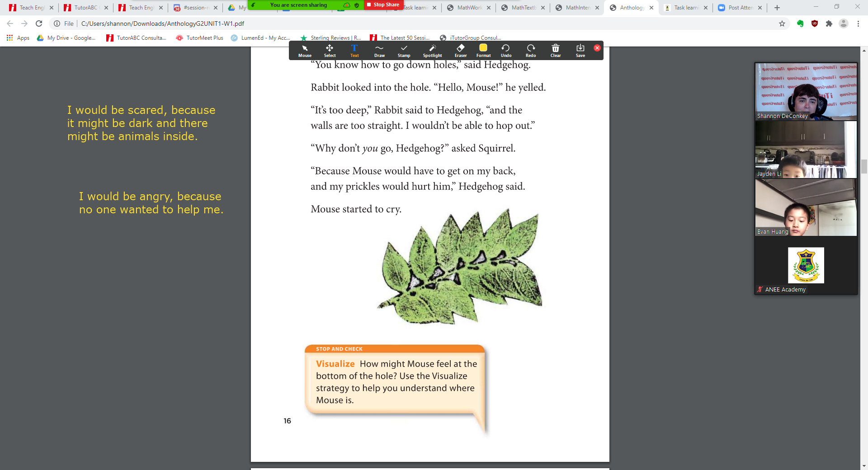This screenshot has height=470, width=868.
Task: Select Jayden Li's video thumbnail
Action: click(x=806, y=149)
